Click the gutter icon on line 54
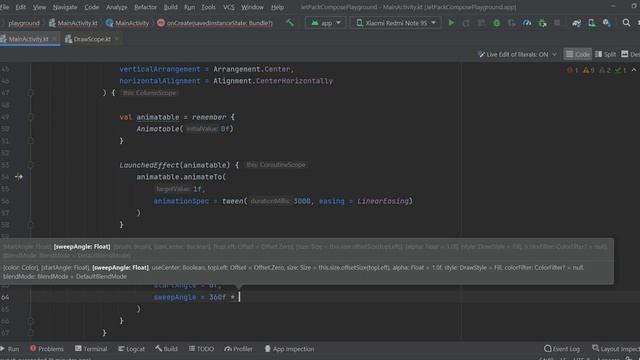 (x=19, y=177)
